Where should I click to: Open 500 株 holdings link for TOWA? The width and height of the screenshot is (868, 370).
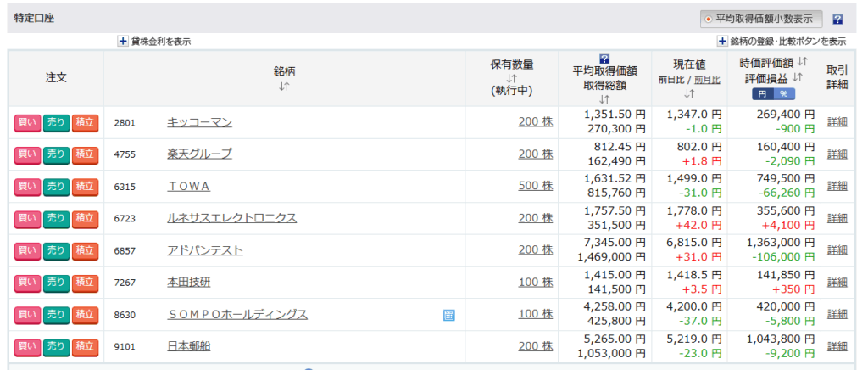pos(536,186)
